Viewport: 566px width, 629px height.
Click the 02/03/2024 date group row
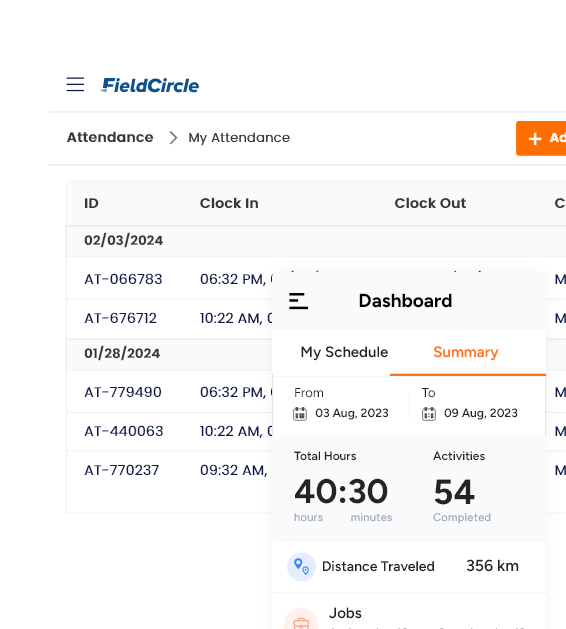click(316, 241)
